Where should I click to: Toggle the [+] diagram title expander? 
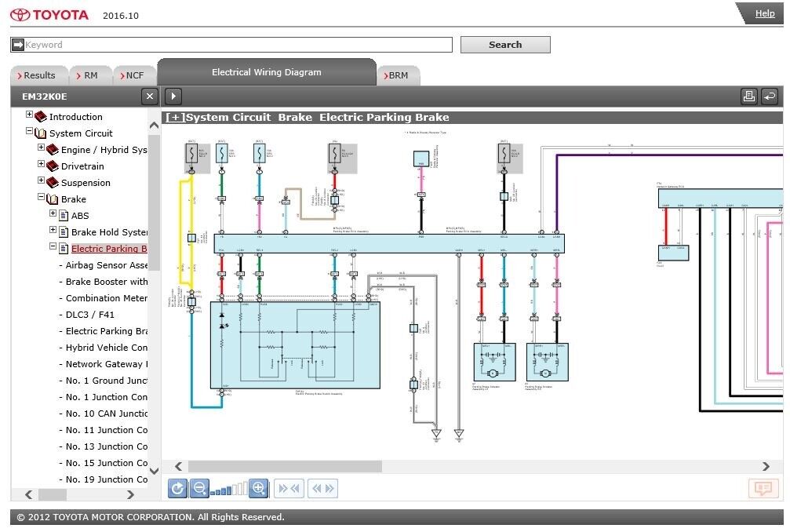pyautogui.click(x=174, y=118)
